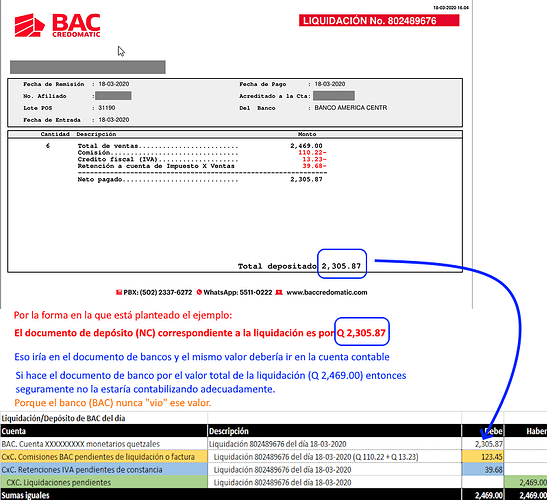The width and height of the screenshot is (547, 500).
Task: Select the CXC. Liquidaciones pendientes cell
Action: point(104,483)
